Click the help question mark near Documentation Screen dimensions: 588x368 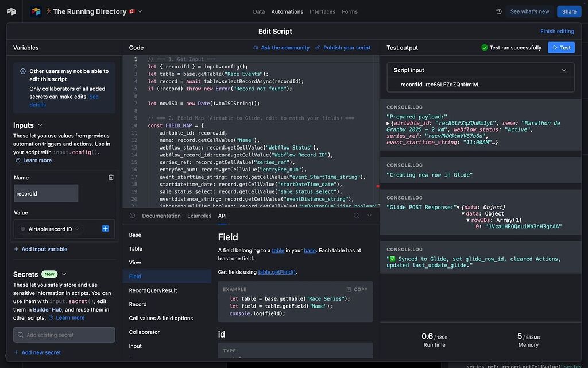click(x=131, y=216)
